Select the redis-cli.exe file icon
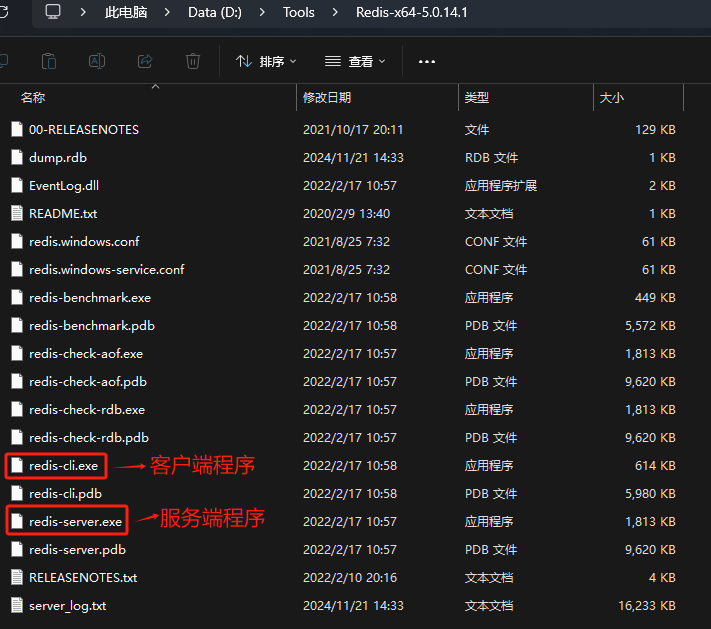 click(17, 465)
